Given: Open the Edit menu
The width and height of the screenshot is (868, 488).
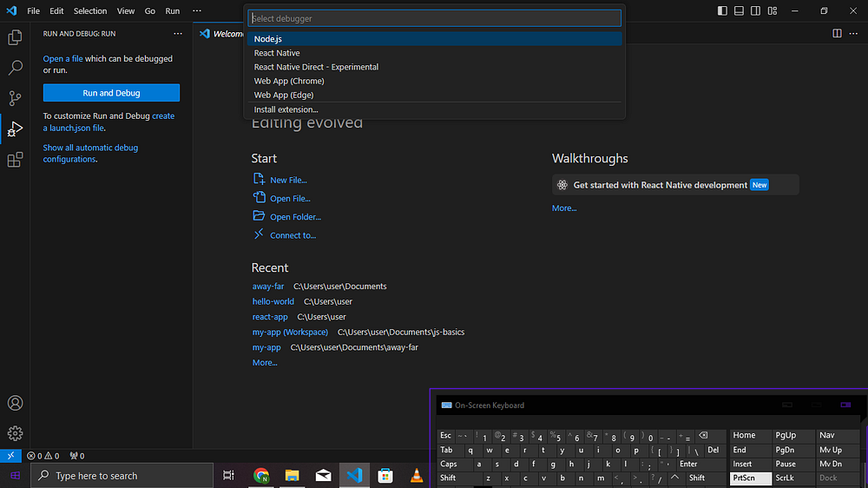Looking at the screenshot, I should [x=56, y=10].
